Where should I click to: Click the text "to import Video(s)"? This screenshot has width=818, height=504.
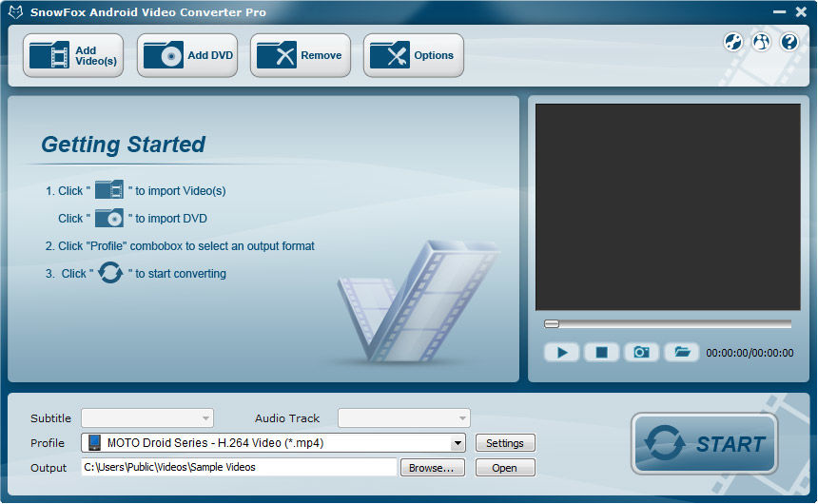[x=181, y=191]
